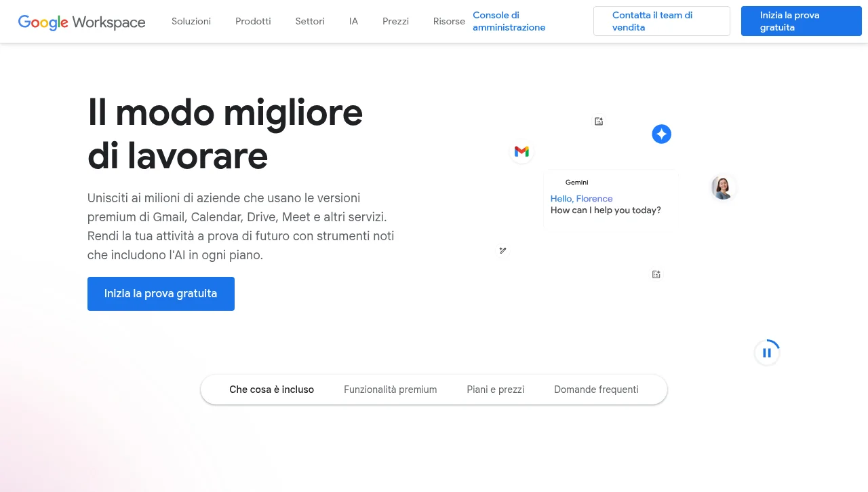Image resolution: width=868 pixels, height=492 pixels.
Task: Select the Funzionalità premium tab
Action: (x=390, y=390)
